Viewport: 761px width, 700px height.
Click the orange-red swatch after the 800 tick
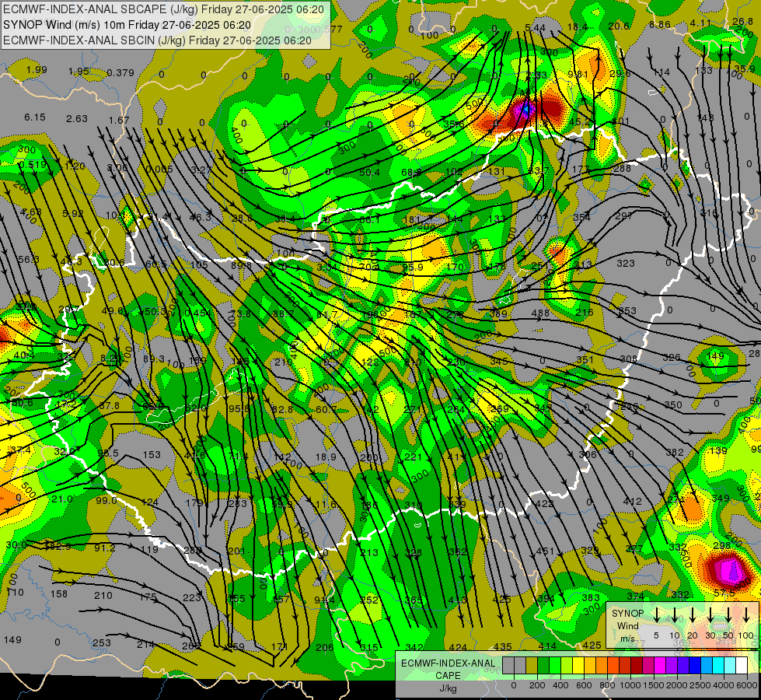(613, 665)
